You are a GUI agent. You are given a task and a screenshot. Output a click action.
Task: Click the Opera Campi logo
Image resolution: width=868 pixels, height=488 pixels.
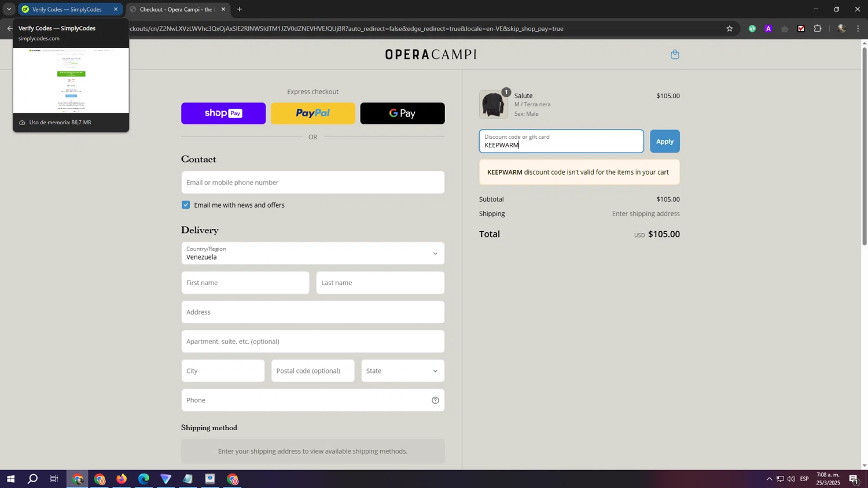click(x=431, y=54)
